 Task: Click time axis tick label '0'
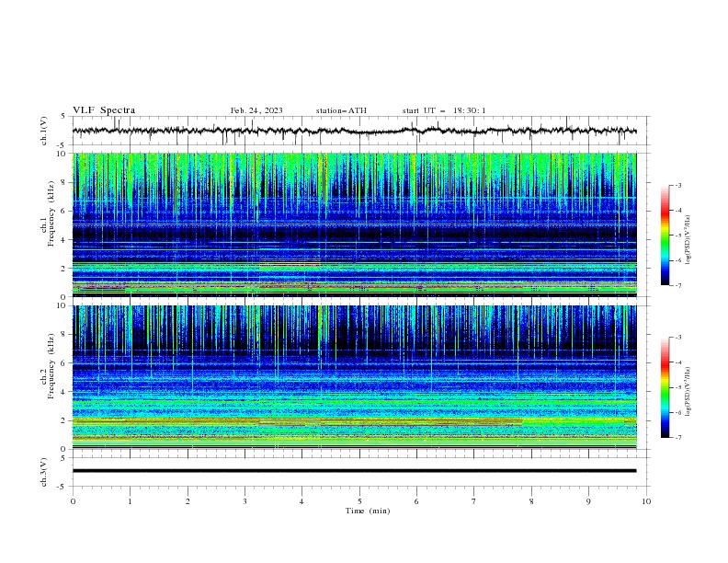[73, 501]
